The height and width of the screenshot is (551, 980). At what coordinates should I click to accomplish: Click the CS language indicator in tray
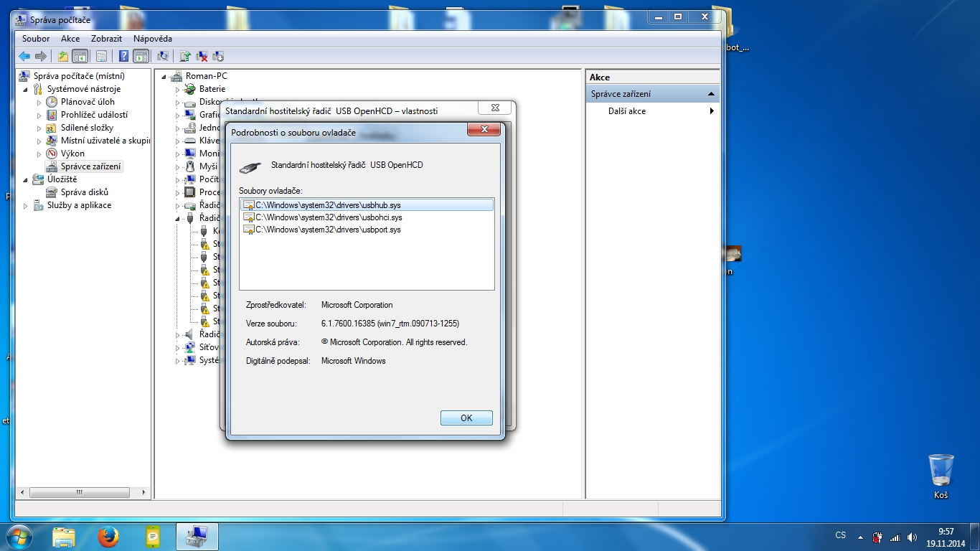click(840, 535)
